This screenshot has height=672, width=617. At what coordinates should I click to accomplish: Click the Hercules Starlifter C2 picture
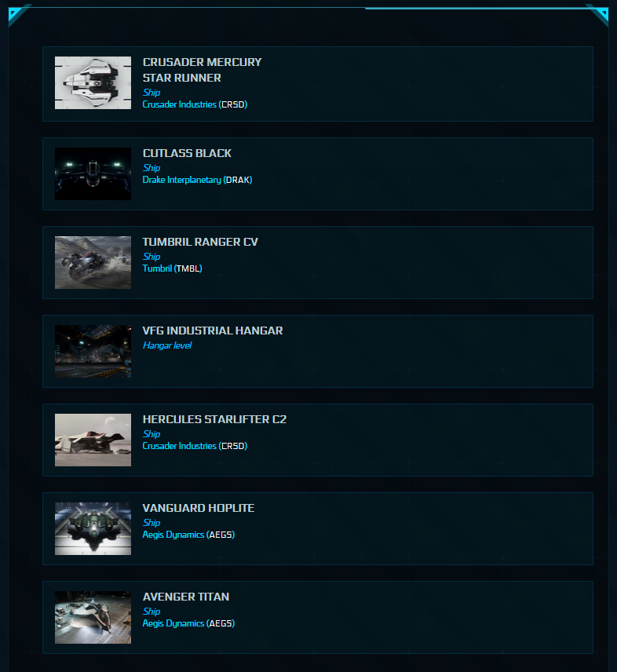93,440
